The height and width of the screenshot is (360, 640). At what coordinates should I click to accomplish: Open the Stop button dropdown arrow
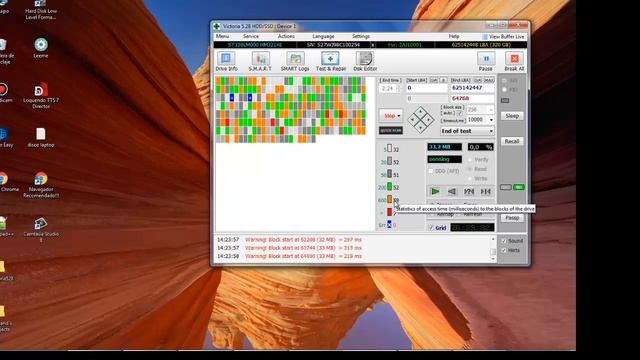(399, 116)
